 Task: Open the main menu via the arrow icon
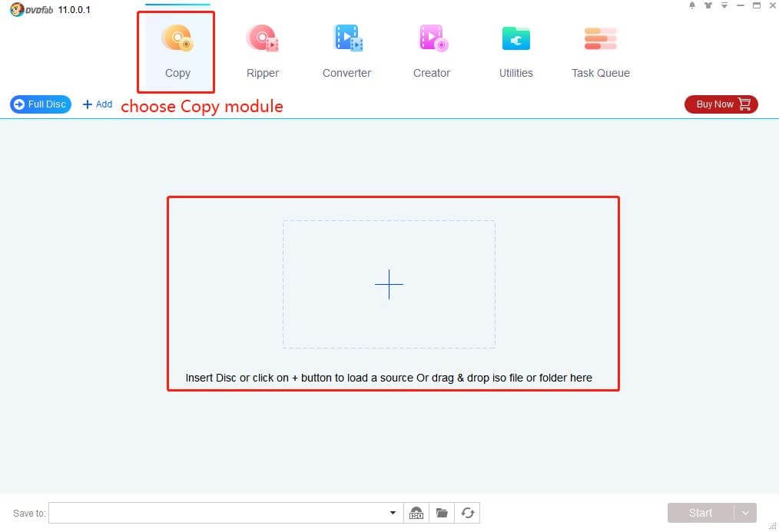[724, 6]
